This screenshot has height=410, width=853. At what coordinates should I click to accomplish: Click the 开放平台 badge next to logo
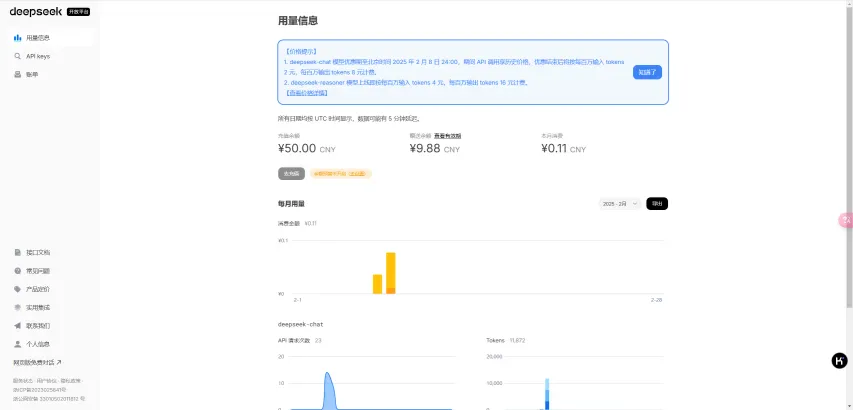point(78,11)
